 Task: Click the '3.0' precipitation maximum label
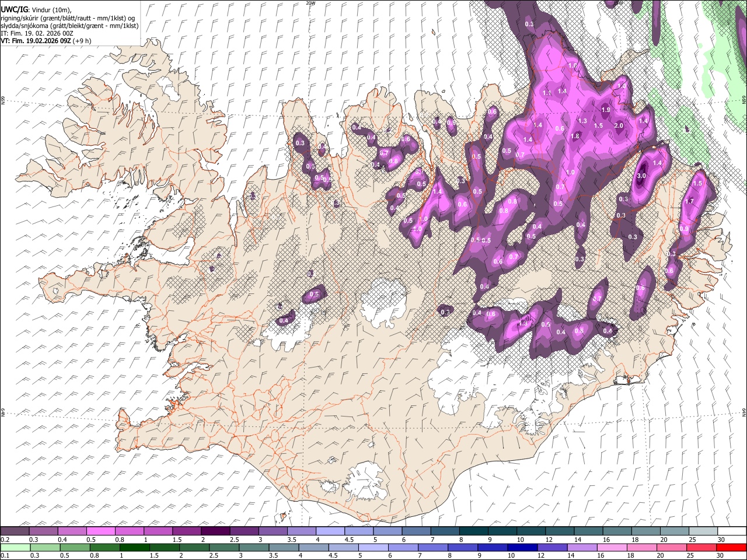point(642,176)
